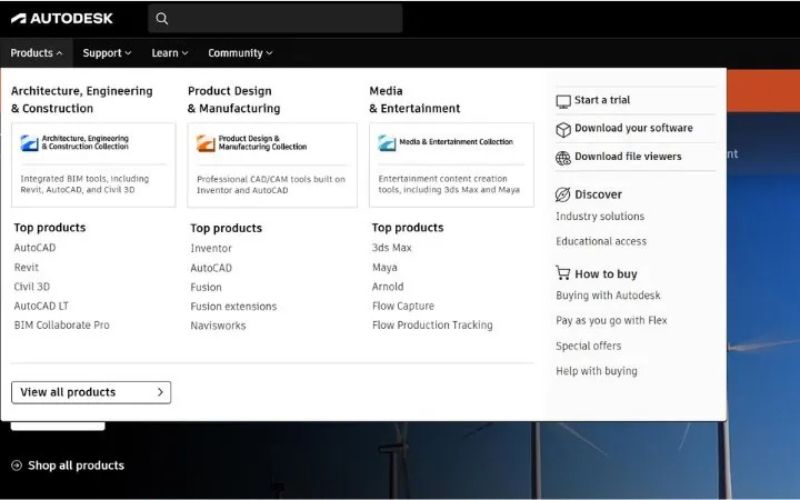This screenshot has width=800, height=500.
Task: Click the Autodesk logo
Action: 62,19
